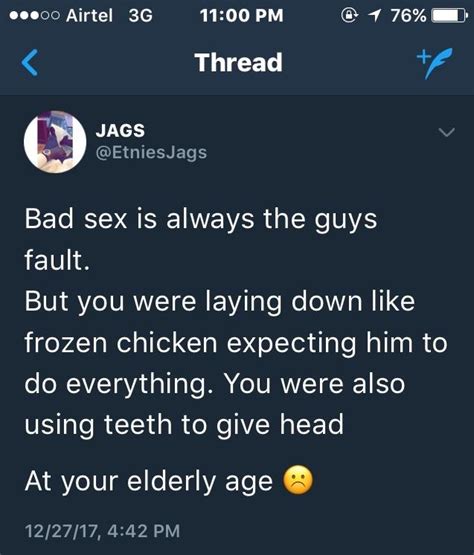Tap the Thread title header
This screenshot has width=474, height=555.
[239, 63]
